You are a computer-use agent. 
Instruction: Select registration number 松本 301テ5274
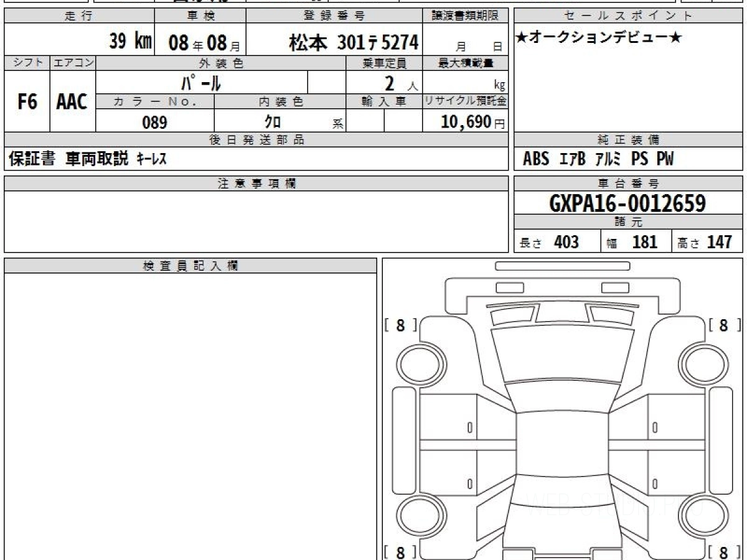point(354,42)
